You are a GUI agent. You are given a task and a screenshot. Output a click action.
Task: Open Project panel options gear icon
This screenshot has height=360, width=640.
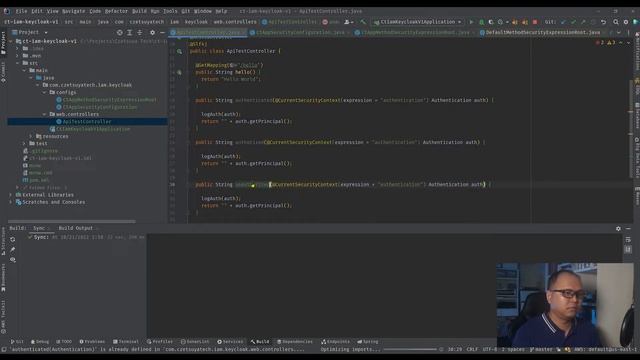point(152,32)
